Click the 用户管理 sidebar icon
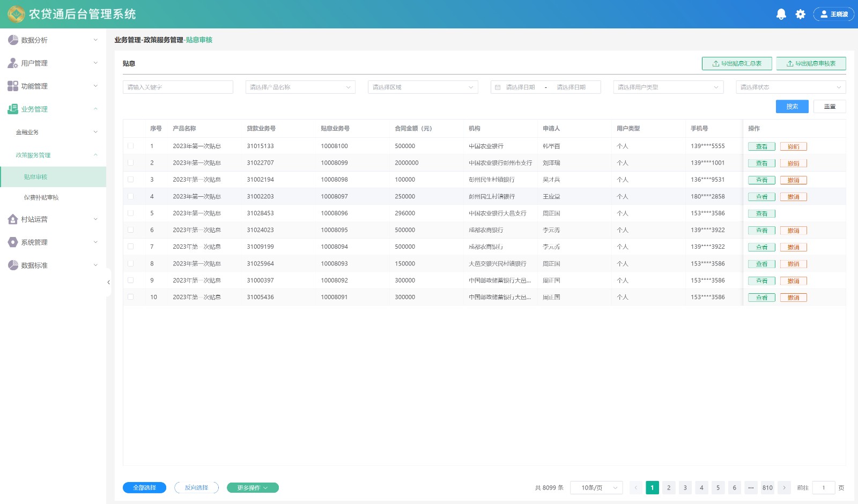Image resolution: width=858 pixels, height=504 pixels. (13, 63)
